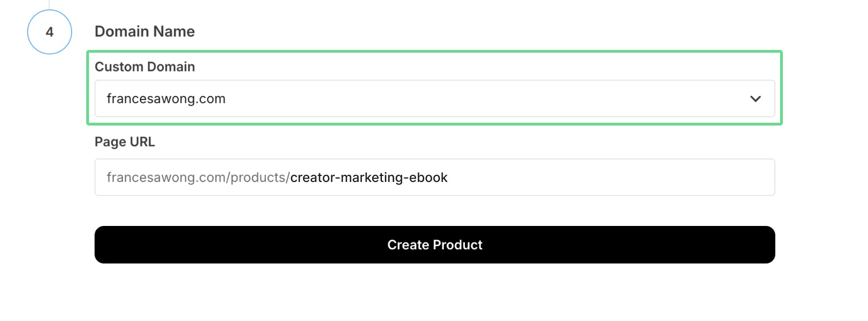Click the word "URL" in Page URL label
The image size is (868, 321).
pos(142,142)
